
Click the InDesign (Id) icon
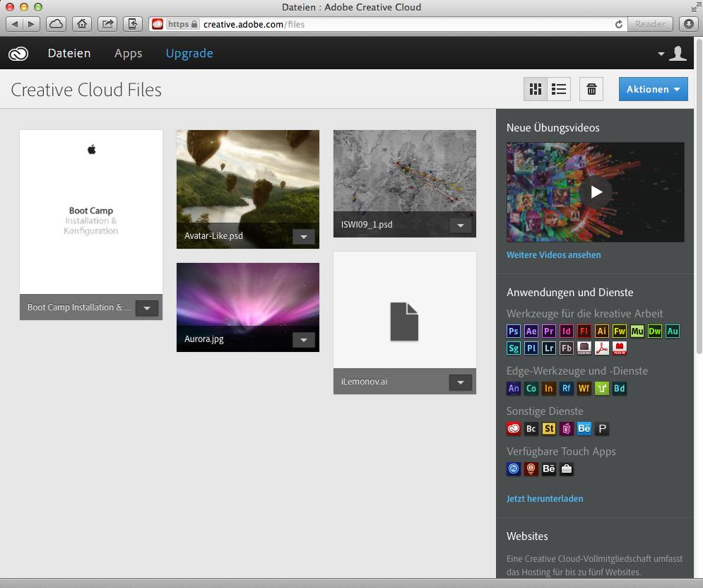(566, 331)
